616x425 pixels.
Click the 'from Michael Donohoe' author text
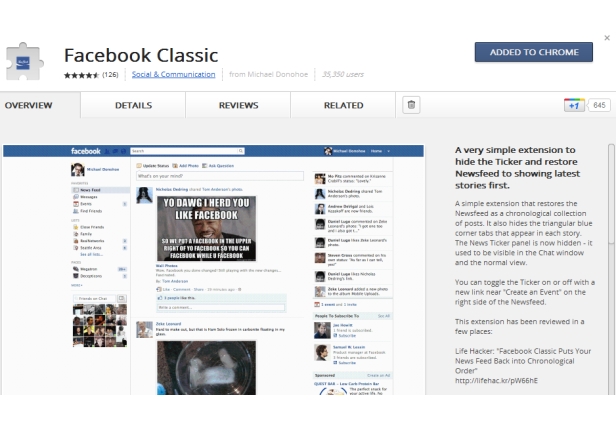[268, 74]
